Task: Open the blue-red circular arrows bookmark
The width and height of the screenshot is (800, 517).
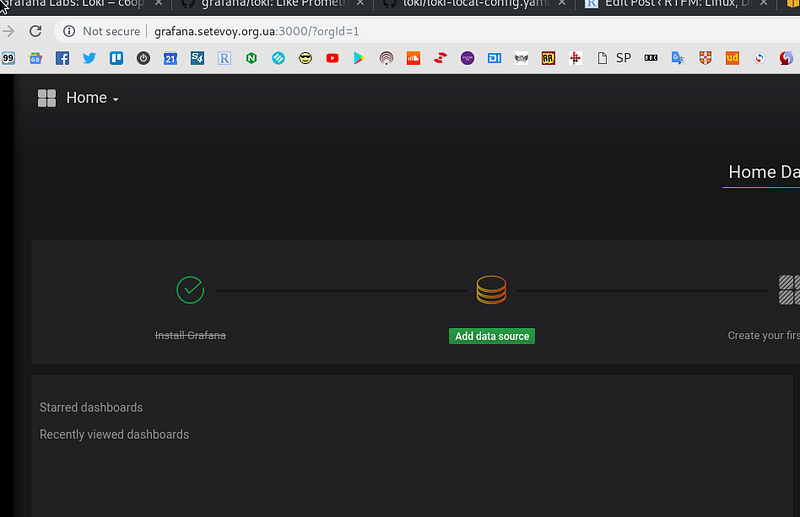Action: tap(760, 58)
